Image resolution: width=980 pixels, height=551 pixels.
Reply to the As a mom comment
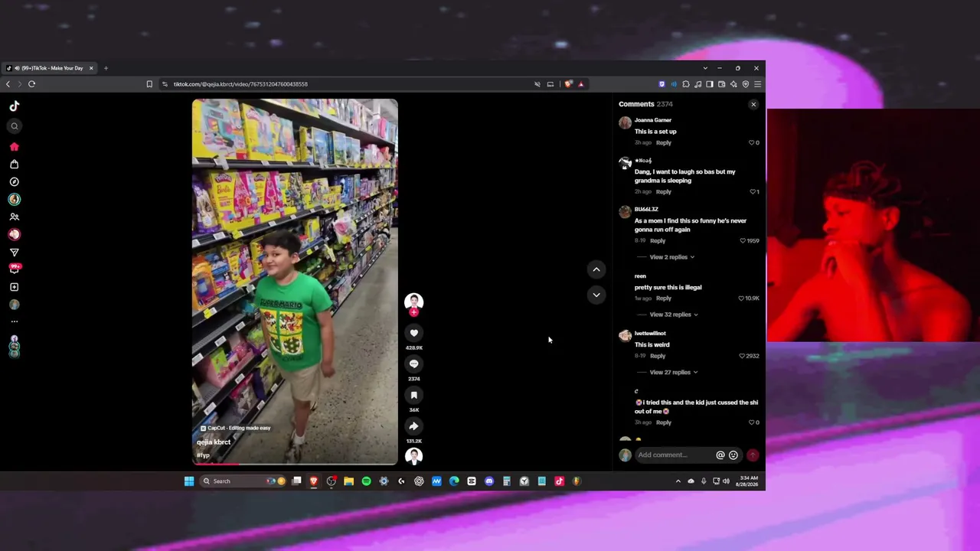pyautogui.click(x=658, y=241)
